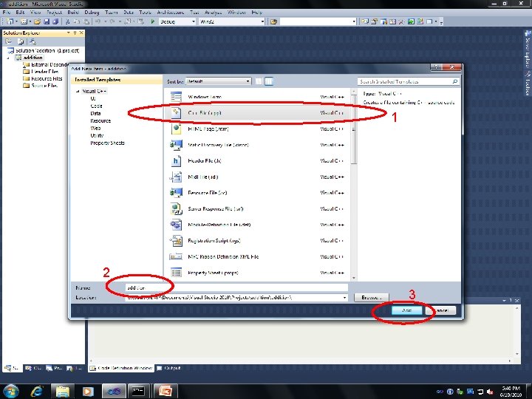Open the Tools menu
Image resolution: width=532 pixels, height=399 pixels.
[146, 13]
